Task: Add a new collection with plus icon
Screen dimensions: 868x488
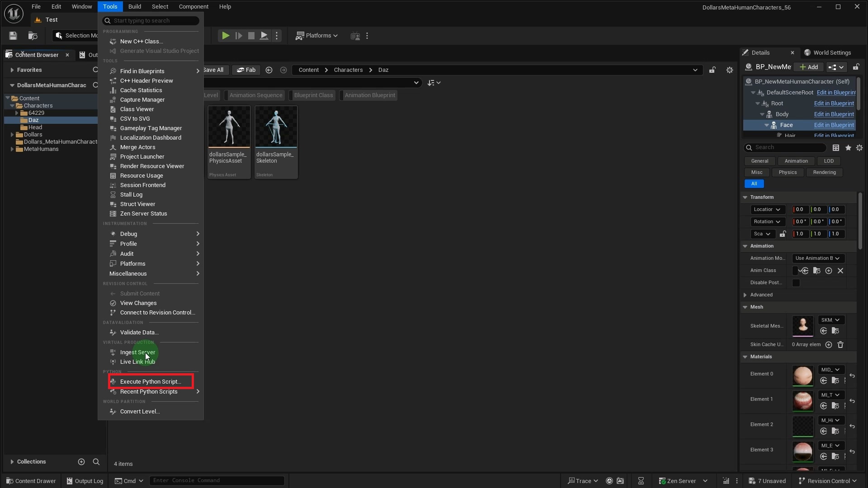Action: point(81,462)
